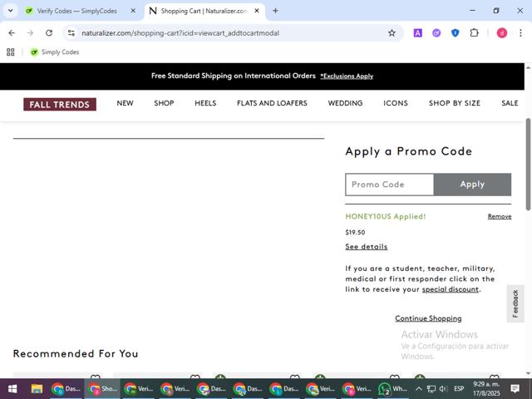Minimize the Chrome window
Image resolution: width=532 pixels, height=399 pixels.
click(x=472, y=11)
